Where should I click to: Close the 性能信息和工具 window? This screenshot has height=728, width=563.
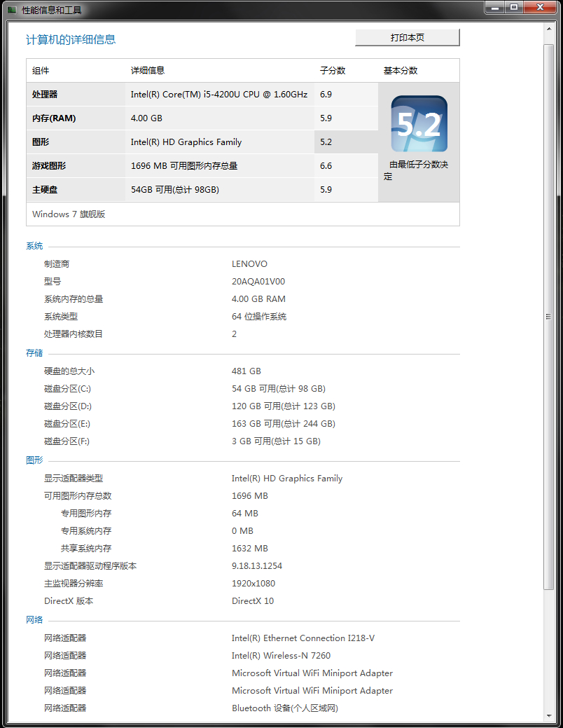pos(540,8)
